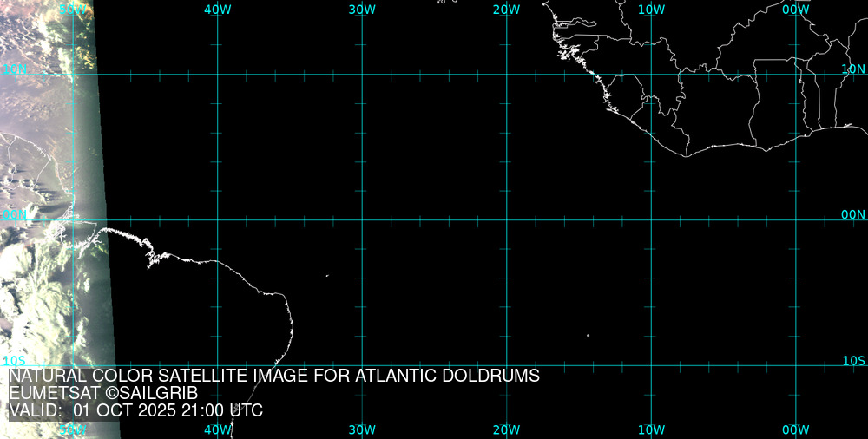Viewport: 868px width, 439px height.
Task: Click the 10N latitude label on the right side
Action: point(853,69)
